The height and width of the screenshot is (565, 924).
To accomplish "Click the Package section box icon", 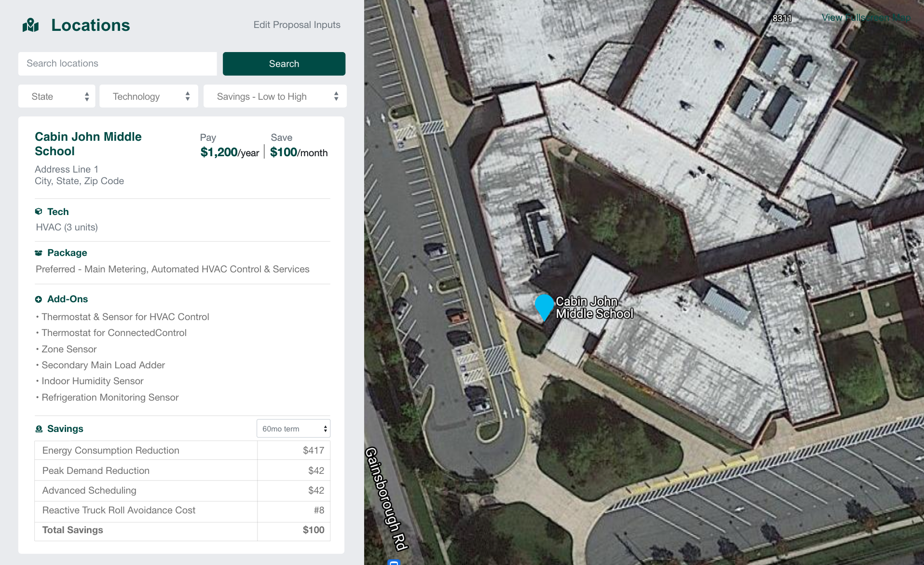I will click(39, 253).
